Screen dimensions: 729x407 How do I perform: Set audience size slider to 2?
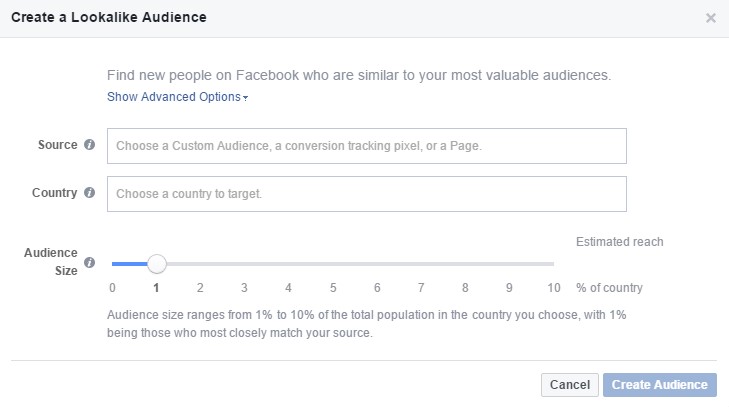coord(200,264)
